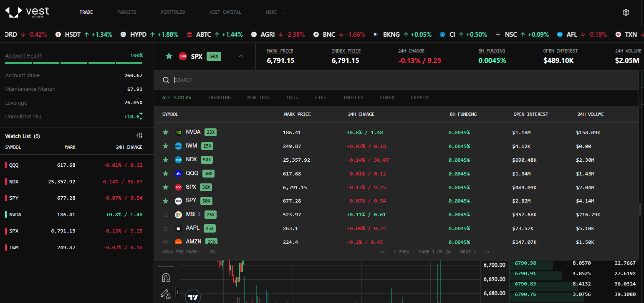Click the SPX logo icon in the list
Image resolution: width=644 pixels, height=303 pixels.
coord(178,187)
